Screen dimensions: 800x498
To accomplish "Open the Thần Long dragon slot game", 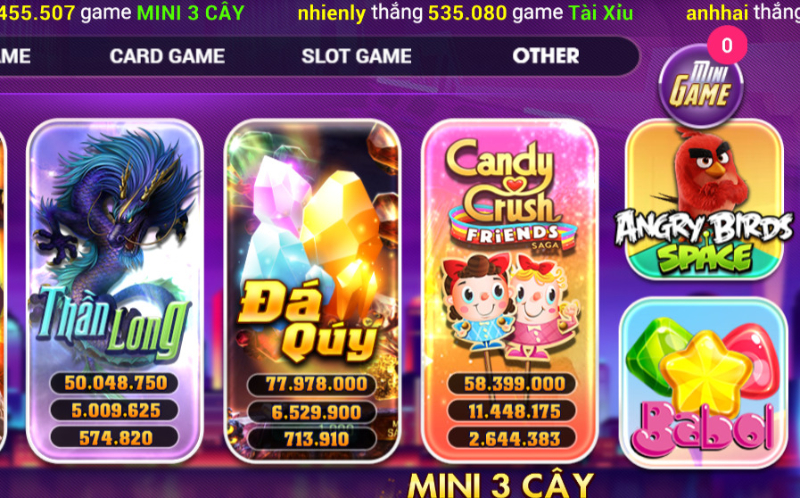I will [x=115, y=291].
